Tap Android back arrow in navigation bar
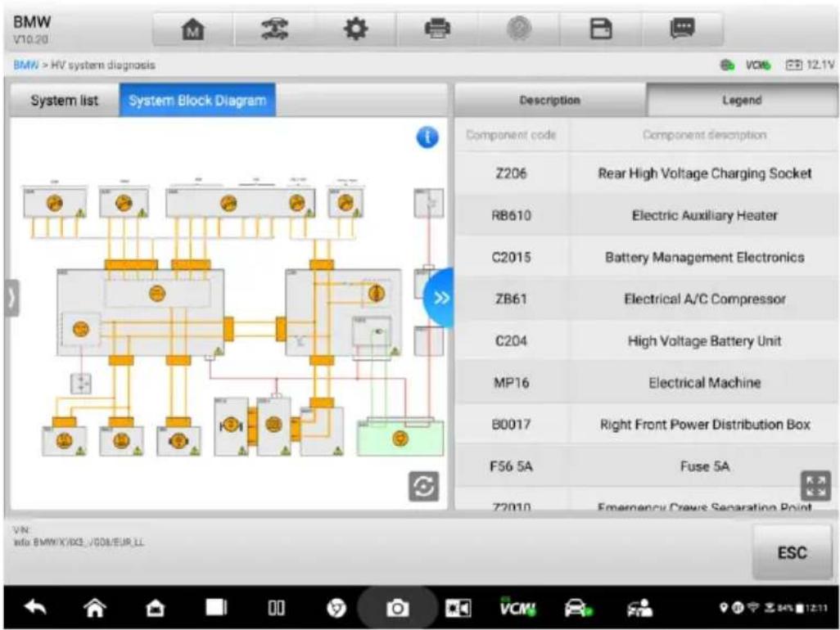 [x=35, y=608]
